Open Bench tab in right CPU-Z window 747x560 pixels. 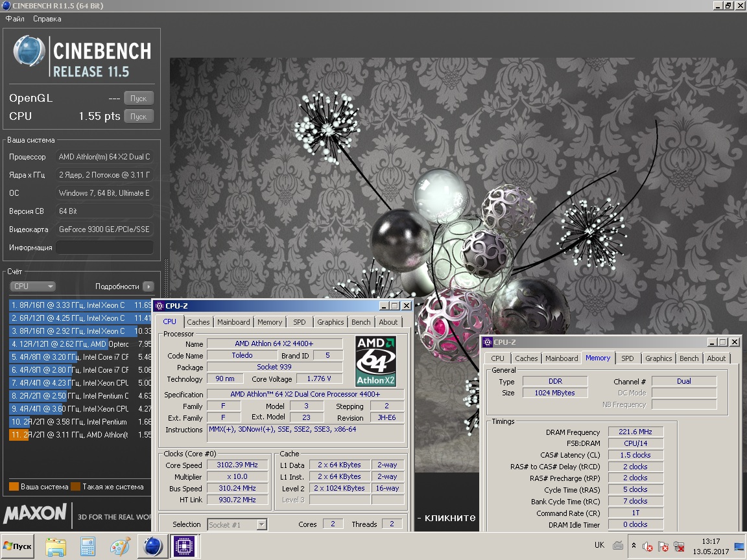[689, 358]
